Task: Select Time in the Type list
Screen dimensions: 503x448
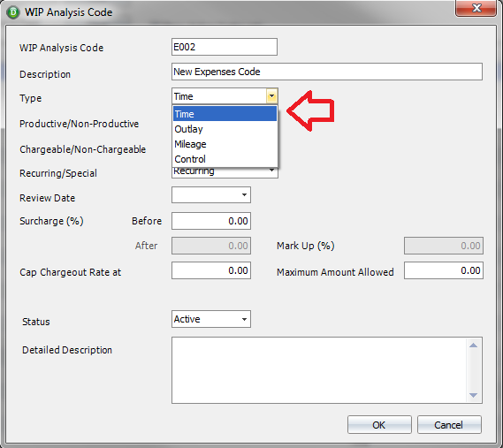Action: coord(225,114)
